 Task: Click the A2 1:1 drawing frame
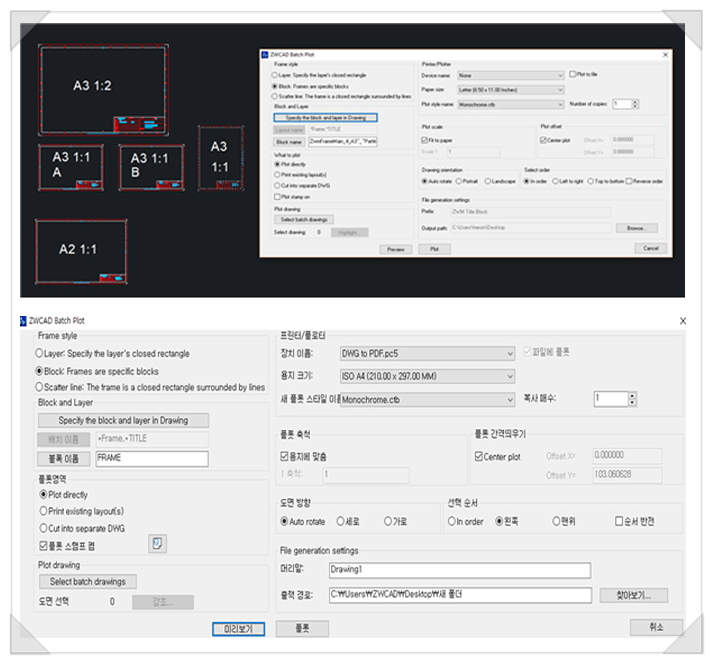[x=81, y=252]
